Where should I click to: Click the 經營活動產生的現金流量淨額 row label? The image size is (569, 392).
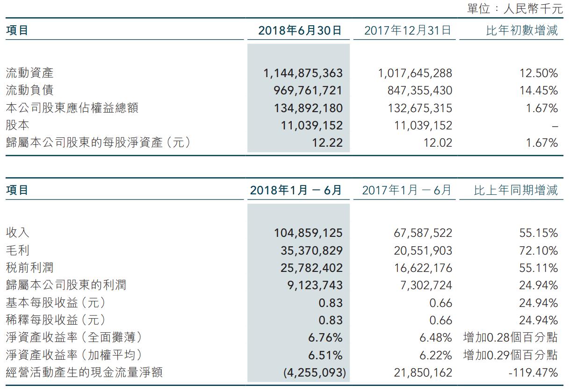84,372
